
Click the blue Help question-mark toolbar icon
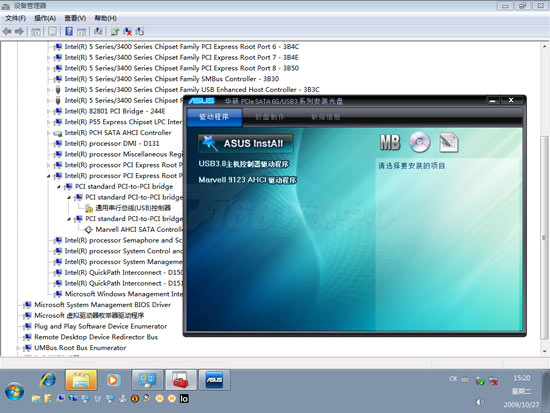(x=69, y=32)
